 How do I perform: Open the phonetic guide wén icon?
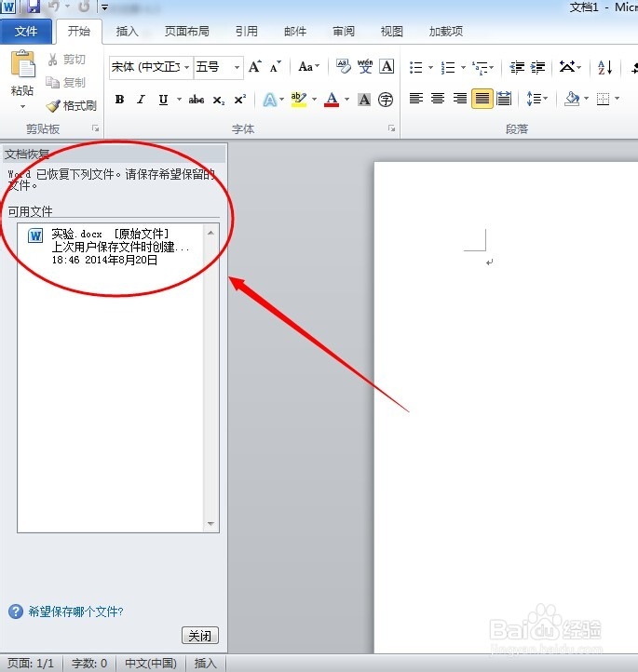coord(365,66)
